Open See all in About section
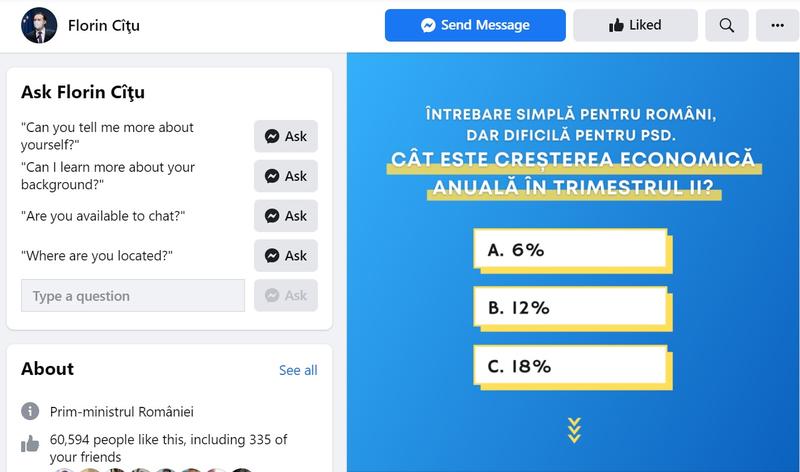 pyautogui.click(x=298, y=370)
